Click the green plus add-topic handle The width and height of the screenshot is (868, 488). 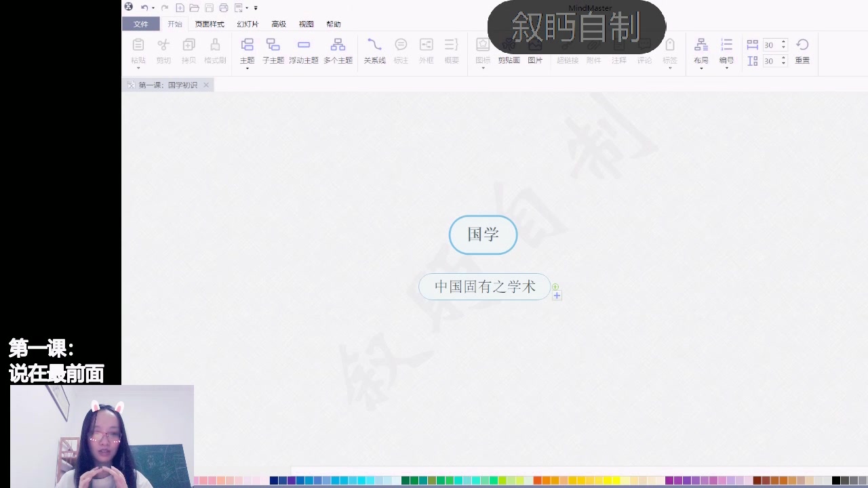tap(555, 287)
